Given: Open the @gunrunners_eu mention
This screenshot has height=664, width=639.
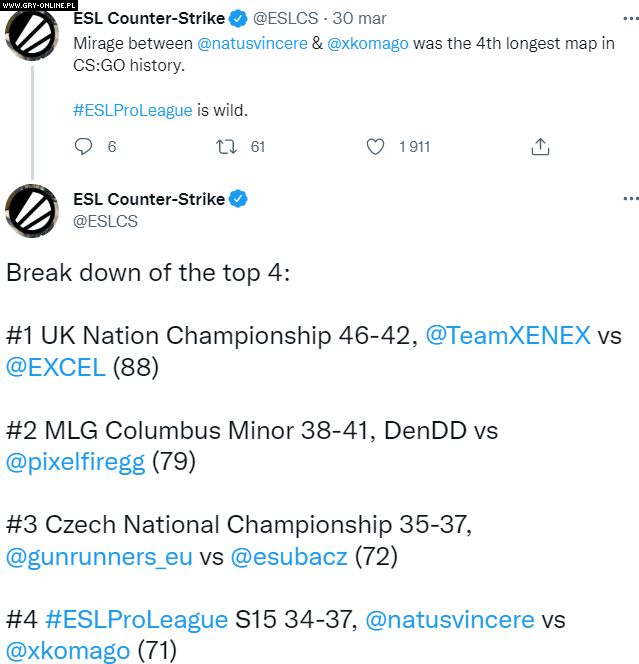Looking at the screenshot, I should [100, 557].
